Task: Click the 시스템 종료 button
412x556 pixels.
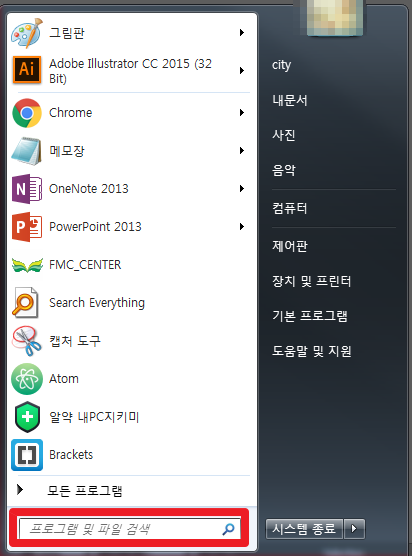Action: (x=304, y=529)
